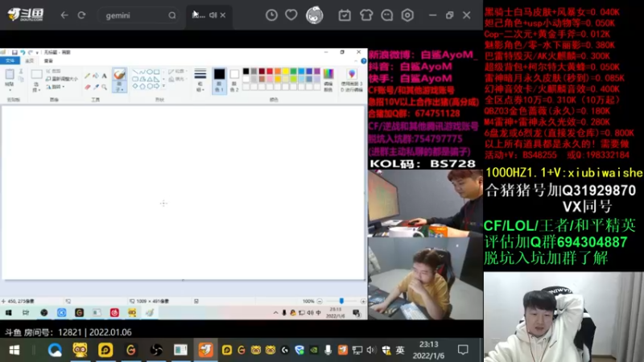Switch to Paint's Home ribbon tab

[30, 61]
